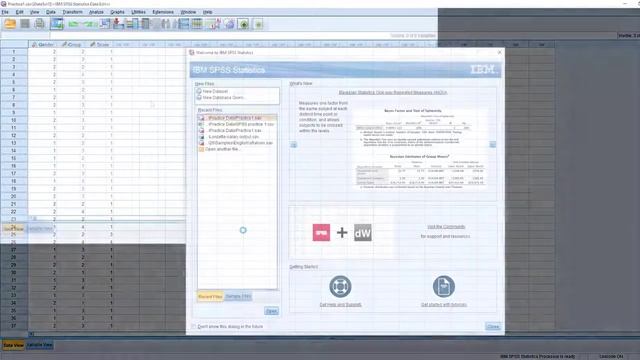The width and height of the screenshot is (640, 360).
Task: Open the Edit menu
Action: pyautogui.click(x=20, y=12)
